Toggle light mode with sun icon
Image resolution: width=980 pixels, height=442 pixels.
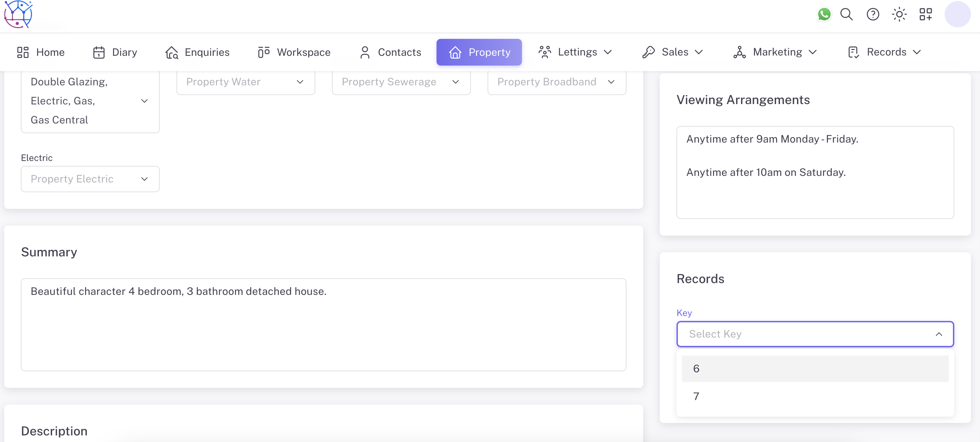(x=899, y=15)
